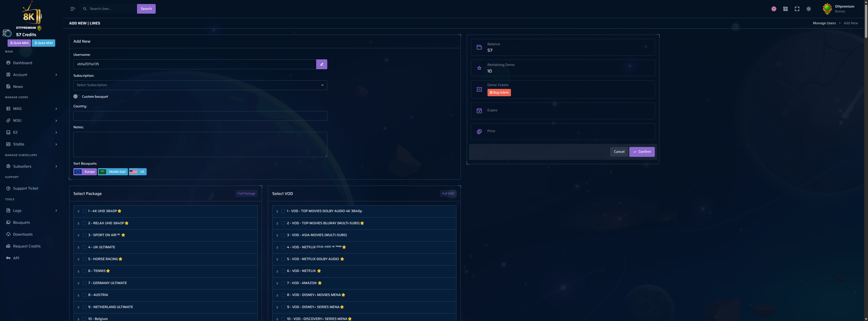Viewport: 868px width, 321px height.
Task: Tick the VOD - NETFLIX checkbox
Action: pos(283,271)
